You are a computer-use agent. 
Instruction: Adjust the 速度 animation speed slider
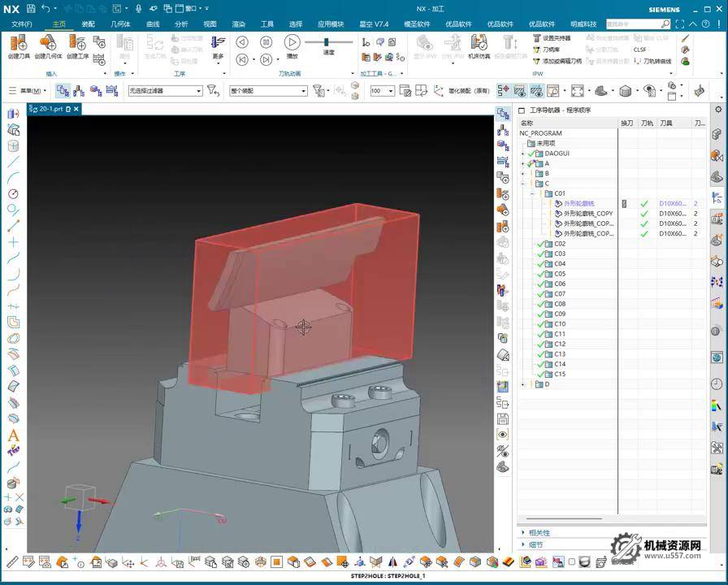(327, 42)
